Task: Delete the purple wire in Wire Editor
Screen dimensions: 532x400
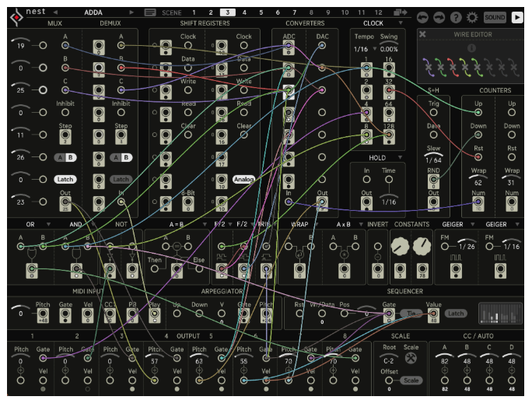Action: 428,67
